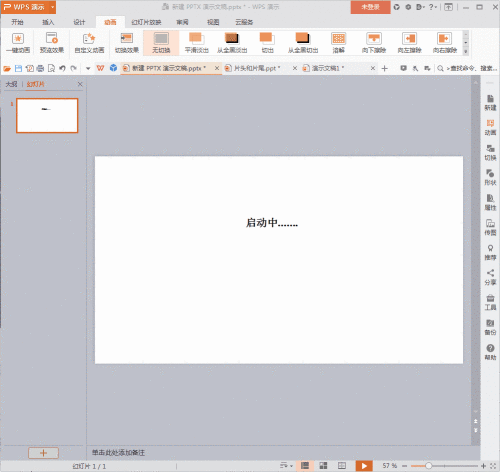Click the print icon in quick toolbar

click(x=40, y=68)
